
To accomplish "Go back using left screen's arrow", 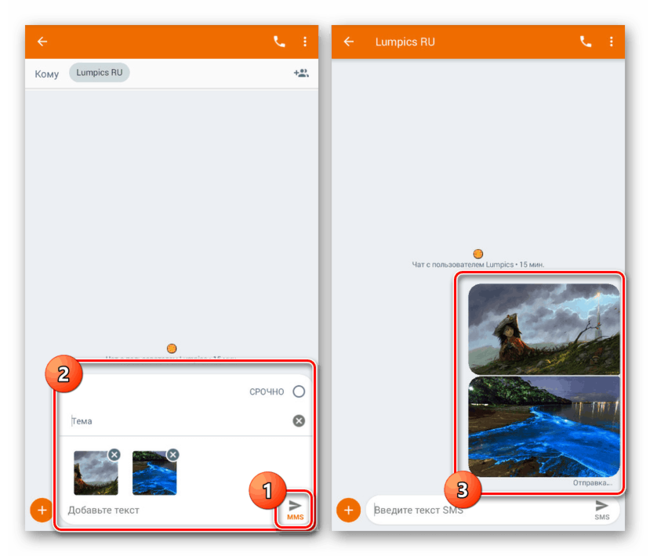I will coord(42,41).
